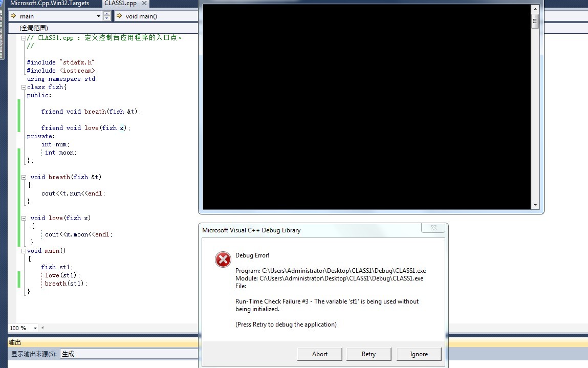Select the CLASS1.cpp editor tab
The height and width of the screenshot is (368, 588).
pos(120,4)
